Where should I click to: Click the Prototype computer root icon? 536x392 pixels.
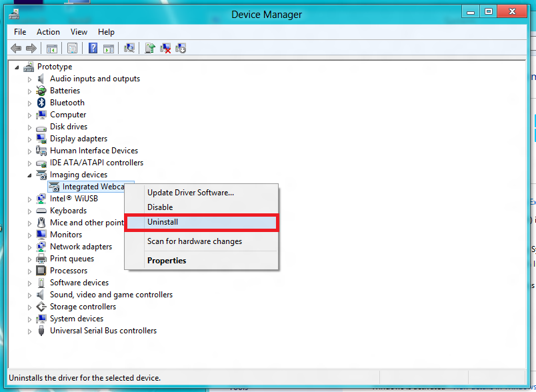click(29, 67)
